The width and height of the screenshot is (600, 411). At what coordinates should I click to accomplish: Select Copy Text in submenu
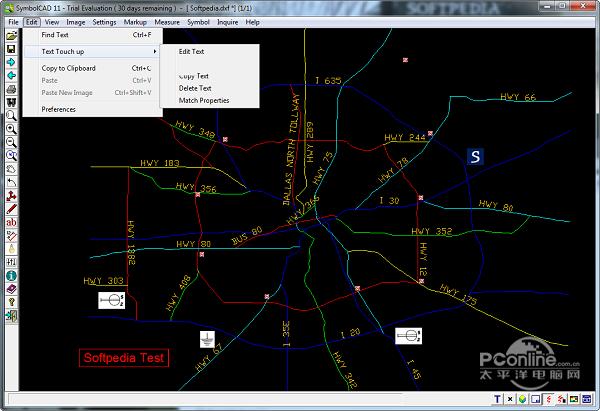click(210, 76)
